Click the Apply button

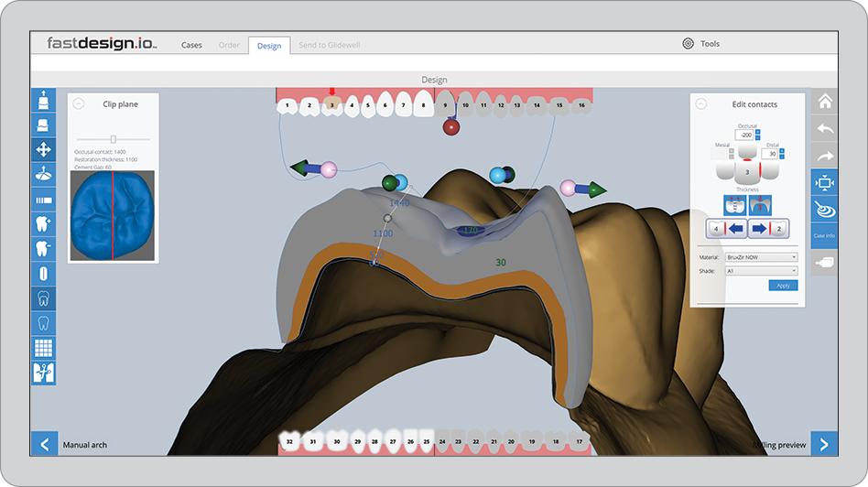click(783, 286)
